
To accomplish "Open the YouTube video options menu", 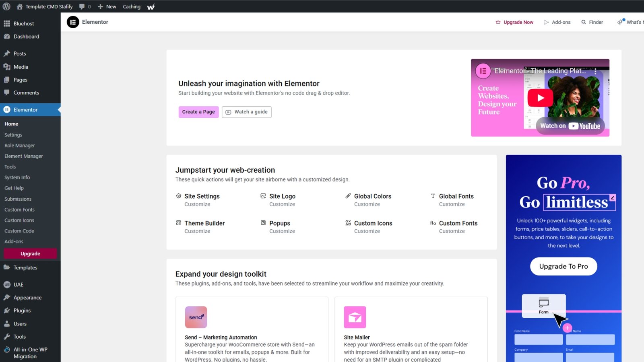I will pos(595,71).
